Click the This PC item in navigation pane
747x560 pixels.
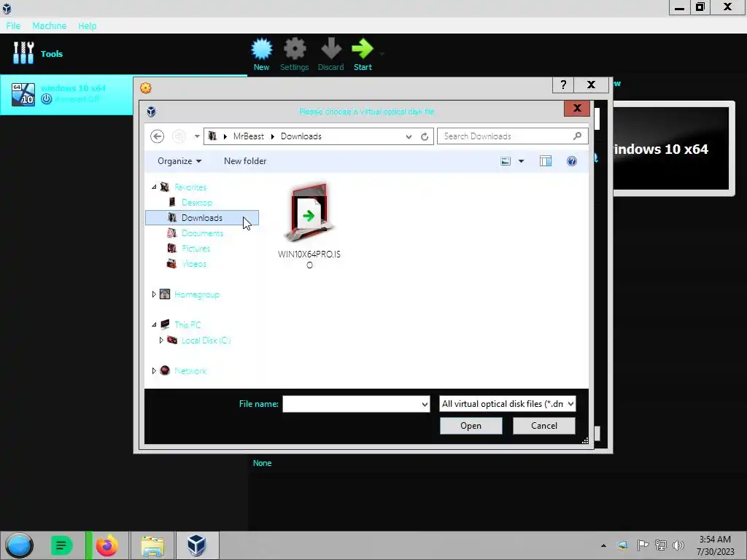click(187, 324)
